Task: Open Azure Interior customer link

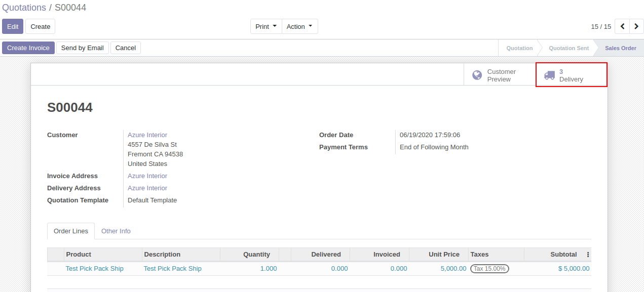Action: 147,135
